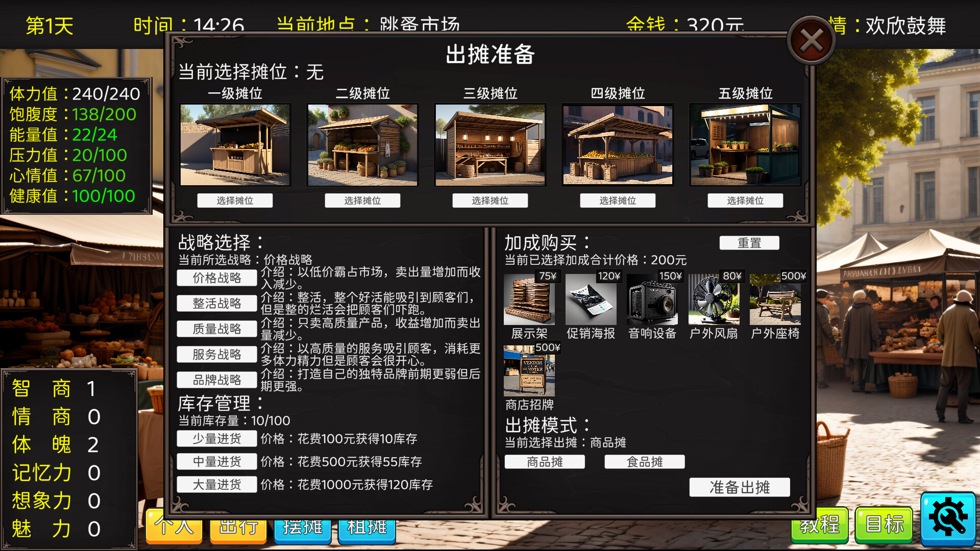
Task: Switch stall mode to 食品摊
Action: pos(644,462)
